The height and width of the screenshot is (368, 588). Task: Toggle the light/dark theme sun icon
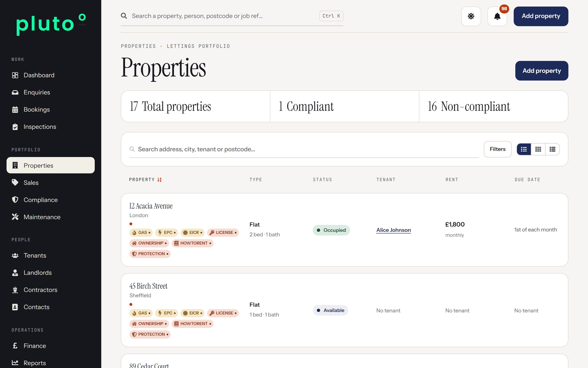coord(471,16)
